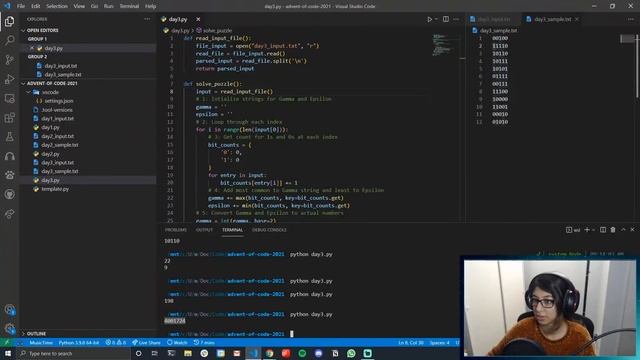
Task: Open the run button dropdown arrow
Action: (x=436, y=19)
